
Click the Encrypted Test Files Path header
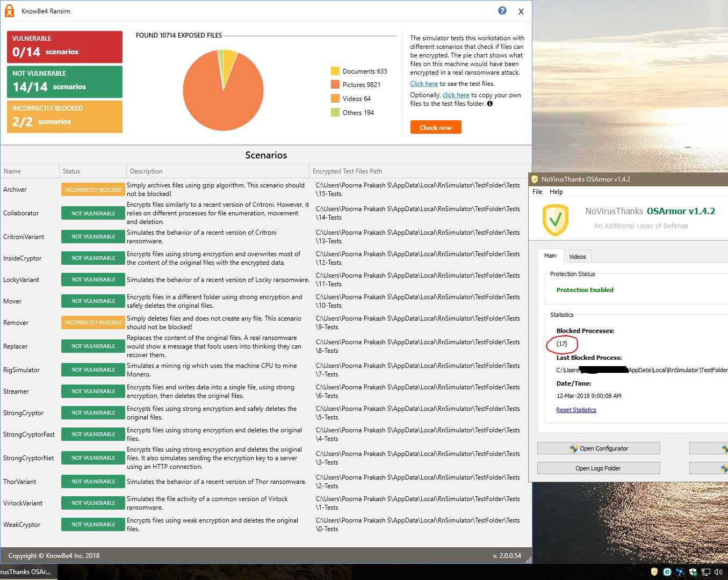(x=421, y=171)
